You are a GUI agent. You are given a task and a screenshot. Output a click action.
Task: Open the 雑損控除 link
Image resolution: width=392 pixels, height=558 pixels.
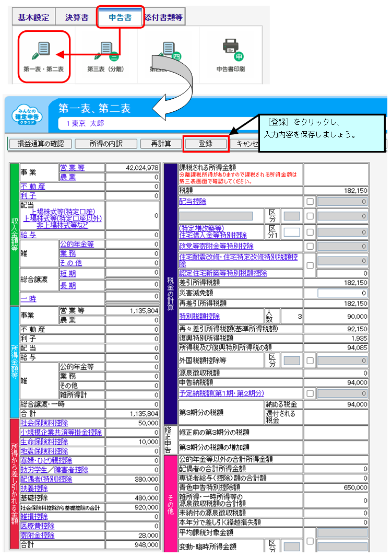tap(34, 516)
